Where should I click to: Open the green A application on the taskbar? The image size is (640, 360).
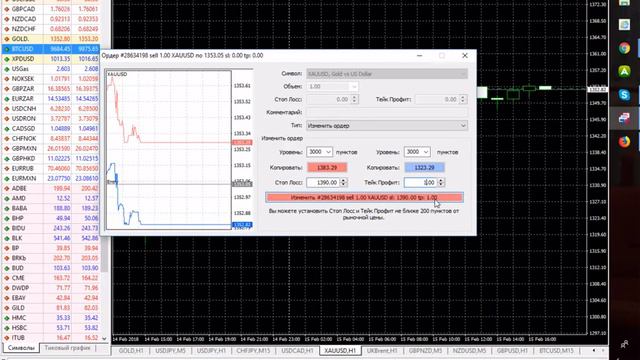[x=624, y=71]
